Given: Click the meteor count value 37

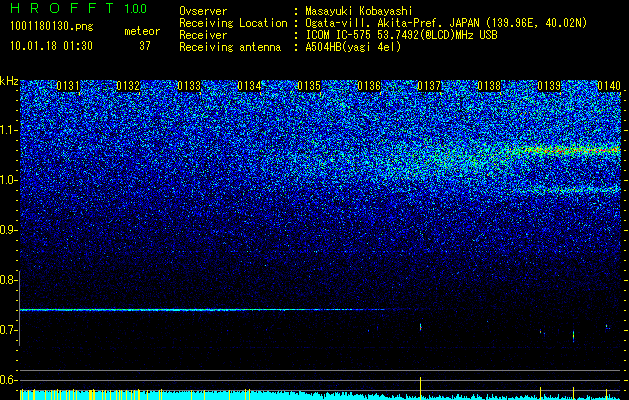Looking at the screenshot, I should coord(145,46).
